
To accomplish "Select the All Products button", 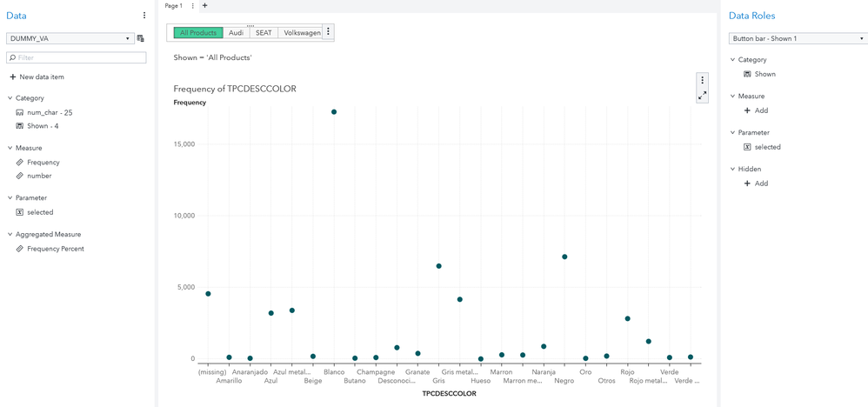I will [x=198, y=33].
